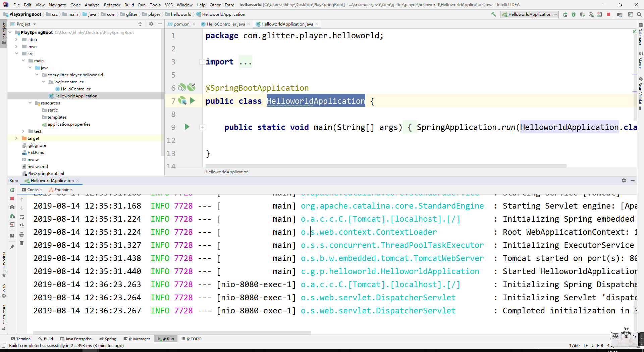The image size is (644, 352).
Task: Click Run with Coverage icon
Action: tap(582, 14)
